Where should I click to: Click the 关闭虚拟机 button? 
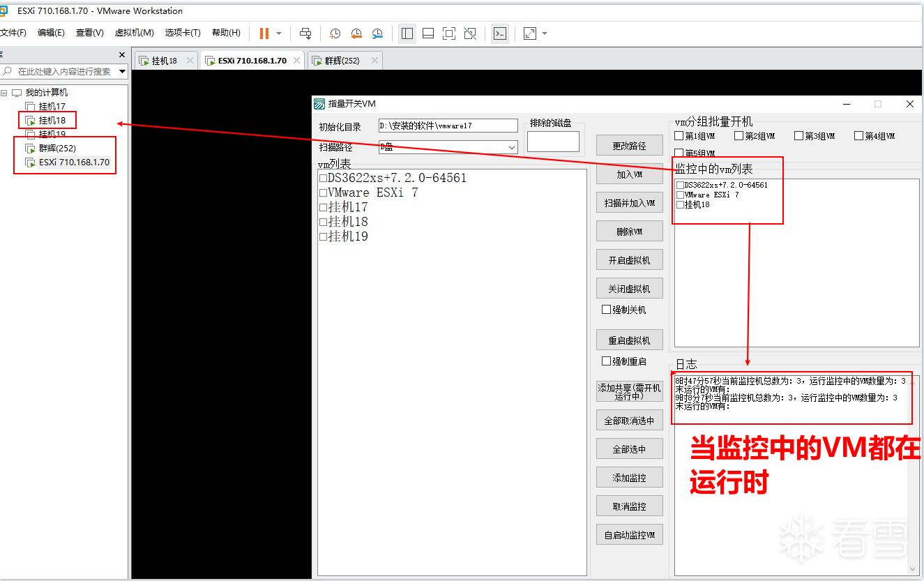[x=630, y=289]
